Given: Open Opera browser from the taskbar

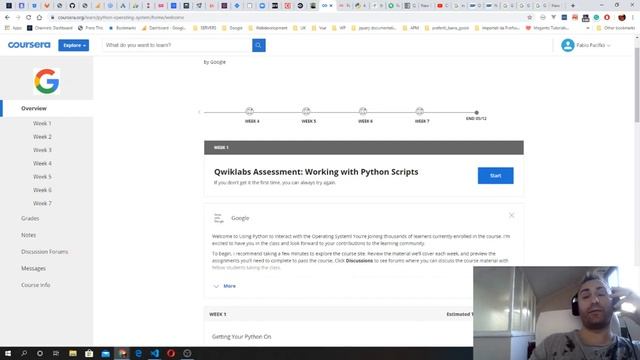Looking at the screenshot, I should (x=171, y=353).
